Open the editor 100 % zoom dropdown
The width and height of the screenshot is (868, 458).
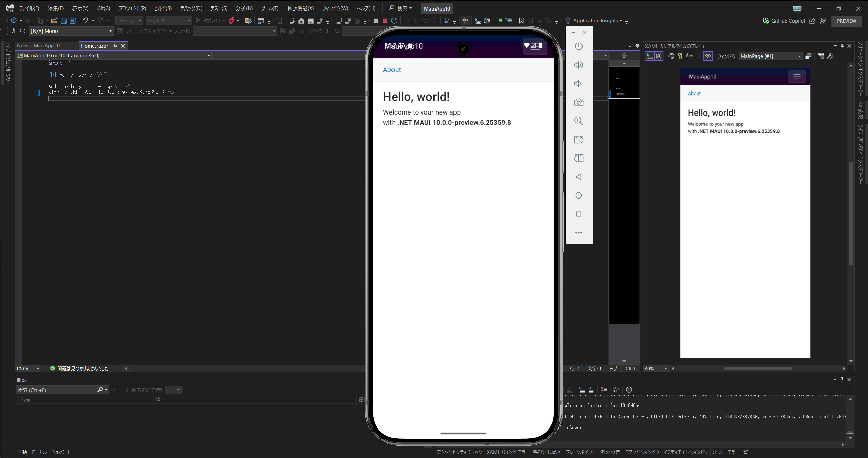[x=28, y=369]
